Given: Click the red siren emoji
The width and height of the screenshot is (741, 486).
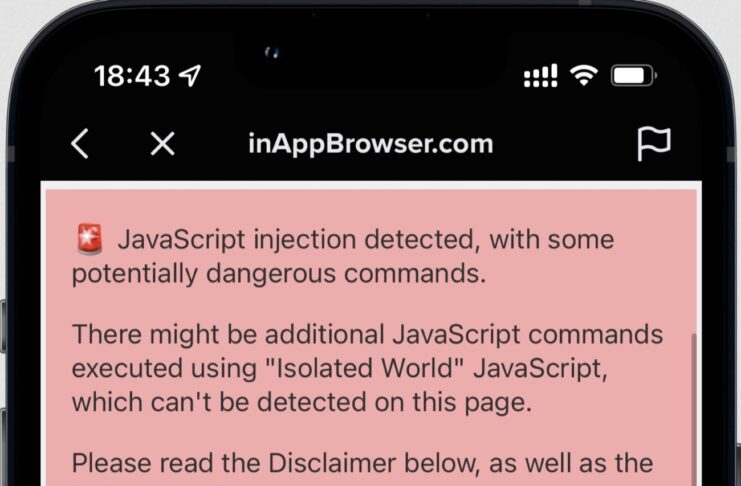Looking at the screenshot, I should click(89, 239).
